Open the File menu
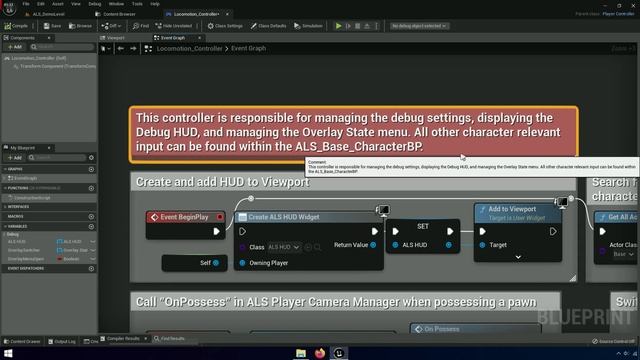Screen dimensions: 640x360 [x=26, y=4]
